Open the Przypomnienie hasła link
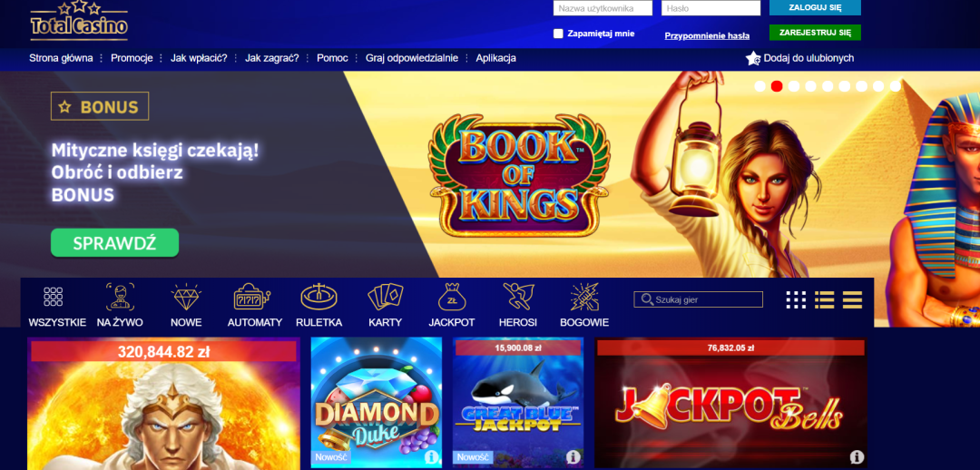The image size is (980, 470). click(x=707, y=35)
